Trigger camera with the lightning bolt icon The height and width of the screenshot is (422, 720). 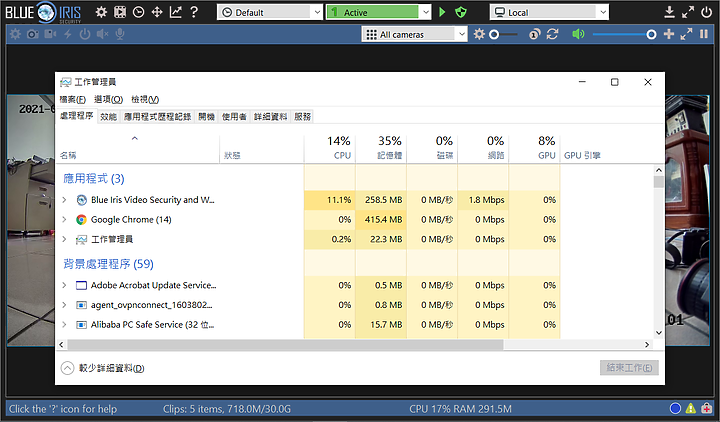pos(68,34)
